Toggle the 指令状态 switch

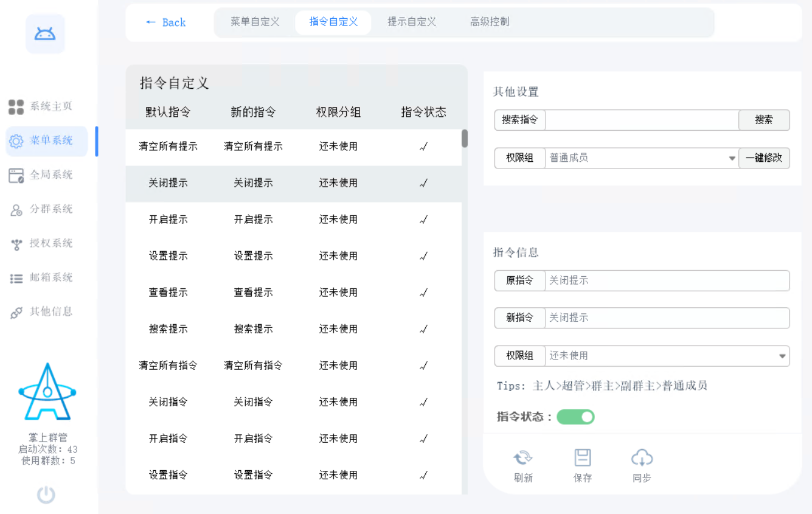[575, 417]
